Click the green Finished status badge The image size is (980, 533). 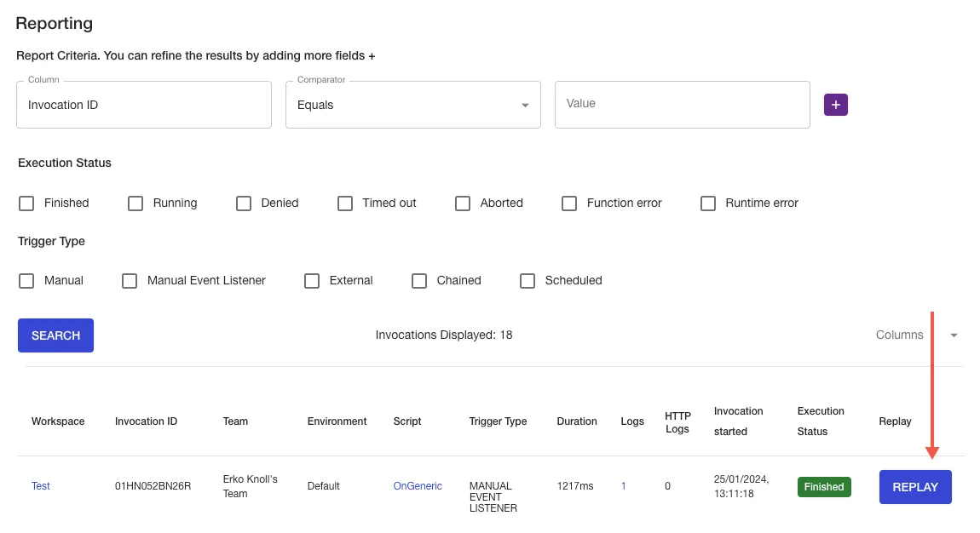824,487
